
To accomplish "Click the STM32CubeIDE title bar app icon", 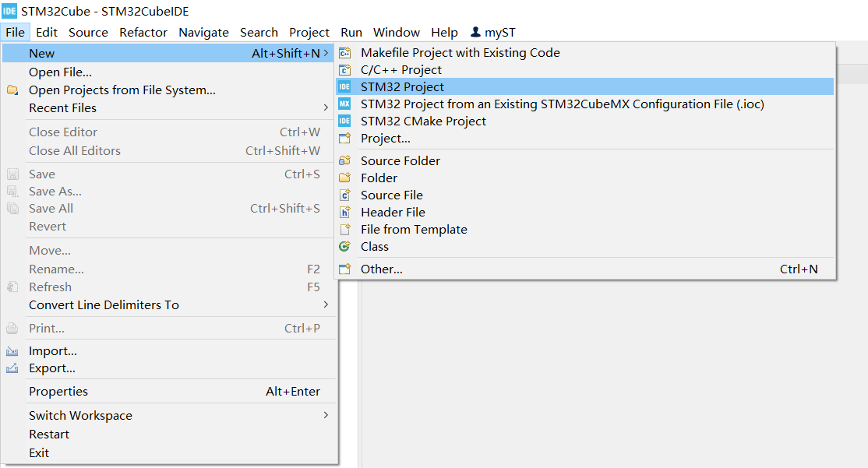I will pos(9,10).
